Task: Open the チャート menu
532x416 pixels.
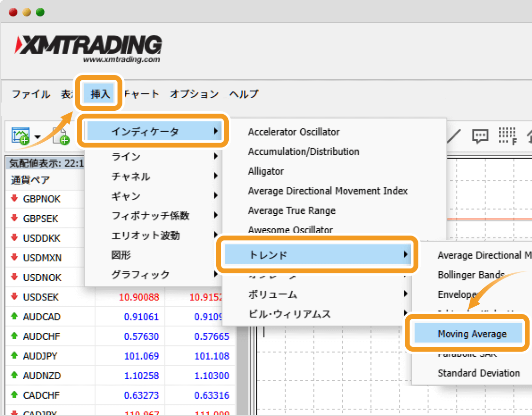Action: (x=141, y=94)
